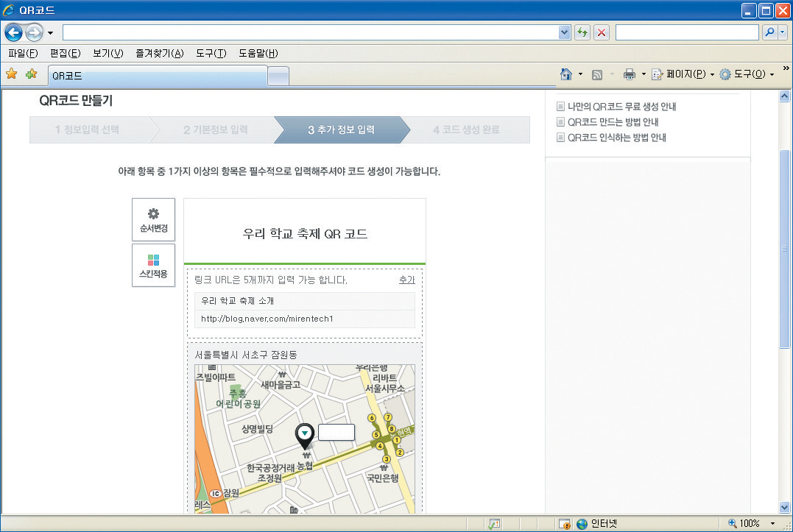Click the 스킨적용 skin button
Viewport: 793px width, 532px height.
153,266
